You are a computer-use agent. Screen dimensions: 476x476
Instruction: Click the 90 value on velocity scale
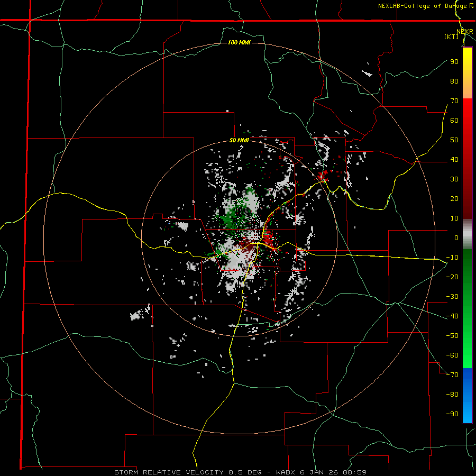click(x=454, y=62)
